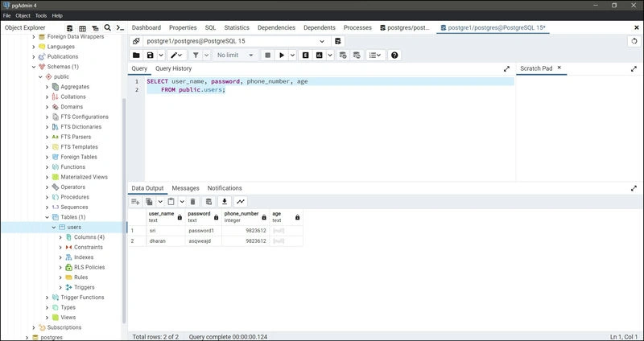
Task: Click the Open File folder icon
Action: coord(136,55)
